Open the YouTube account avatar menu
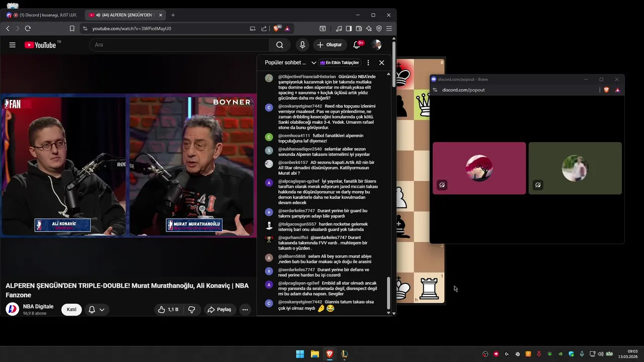Viewport: 644px width, 362px height. click(x=376, y=45)
